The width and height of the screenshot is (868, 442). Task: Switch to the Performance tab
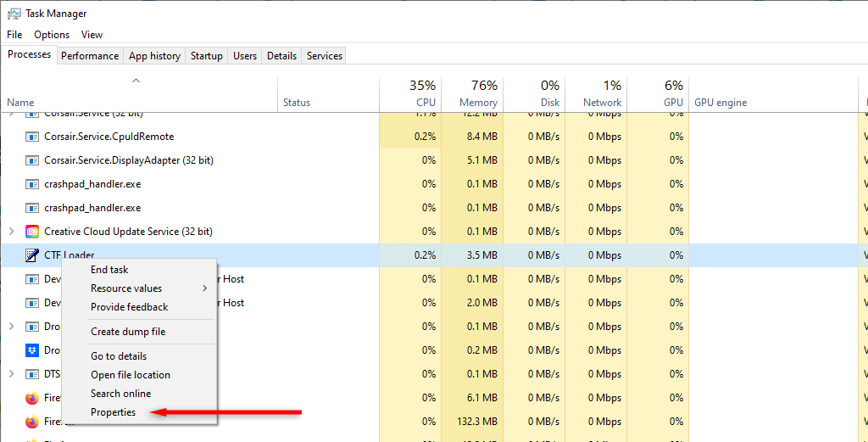(90, 56)
